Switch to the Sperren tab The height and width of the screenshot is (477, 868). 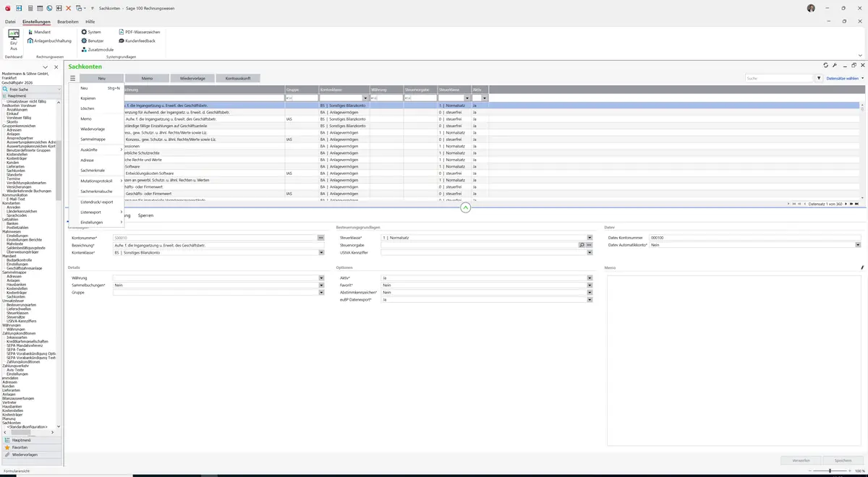(x=145, y=215)
